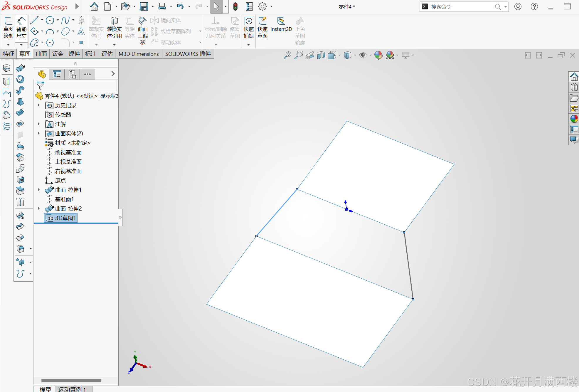This screenshot has height=392, width=579.
Task: Expand the 曲面-拉伸1 feature
Action: point(39,190)
